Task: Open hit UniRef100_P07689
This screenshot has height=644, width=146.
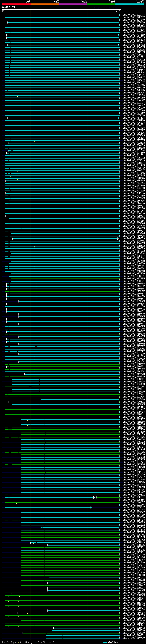Action: pyautogui.click(x=133, y=35)
